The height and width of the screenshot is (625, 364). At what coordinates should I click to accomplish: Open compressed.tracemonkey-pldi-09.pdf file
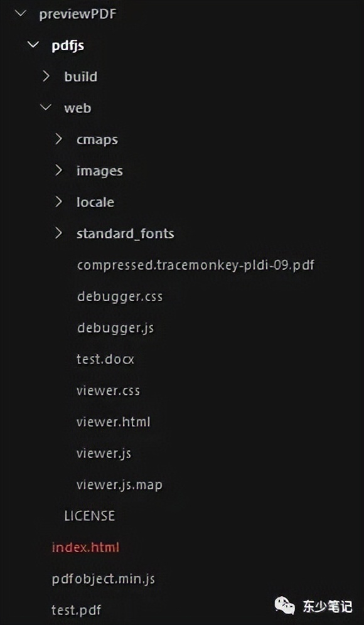pos(195,265)
